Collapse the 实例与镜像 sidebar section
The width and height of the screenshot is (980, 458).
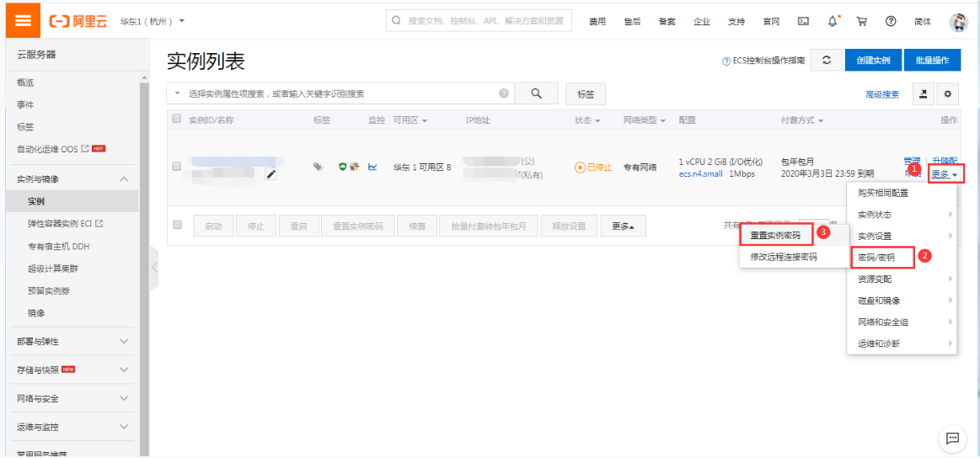(x=124, y=179)
